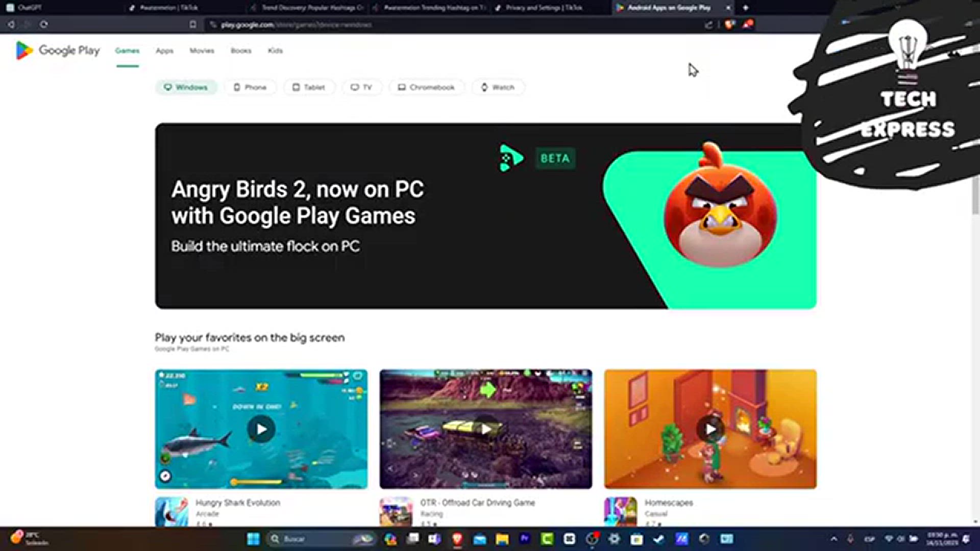Switch to the Books tab
Image resolution: width=980 pixels, height=551 pixels.
241,51
